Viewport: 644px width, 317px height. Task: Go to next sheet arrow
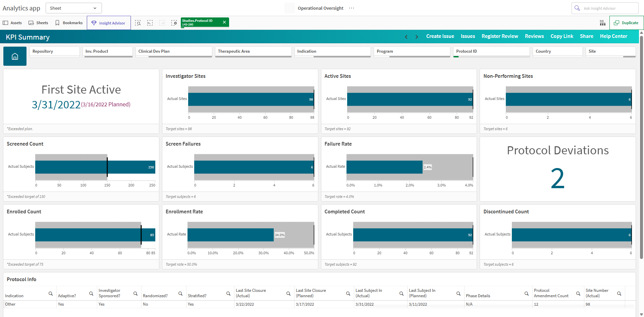click(417, 37)
